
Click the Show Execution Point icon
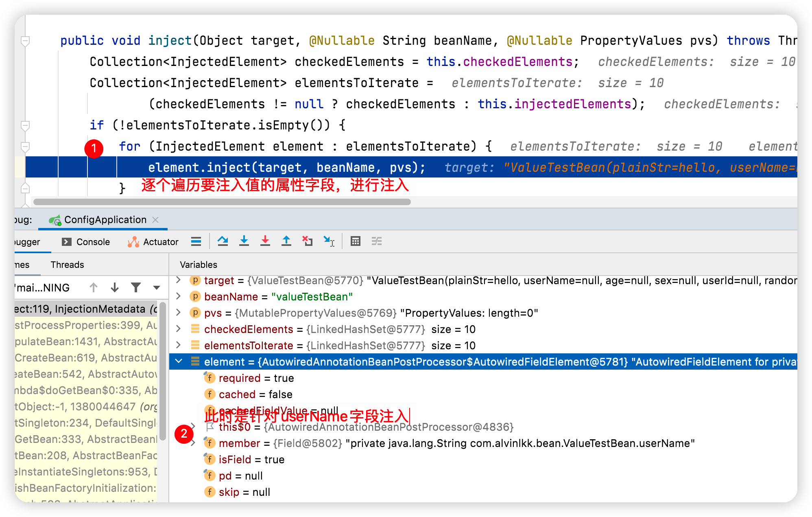pos(196,241)
